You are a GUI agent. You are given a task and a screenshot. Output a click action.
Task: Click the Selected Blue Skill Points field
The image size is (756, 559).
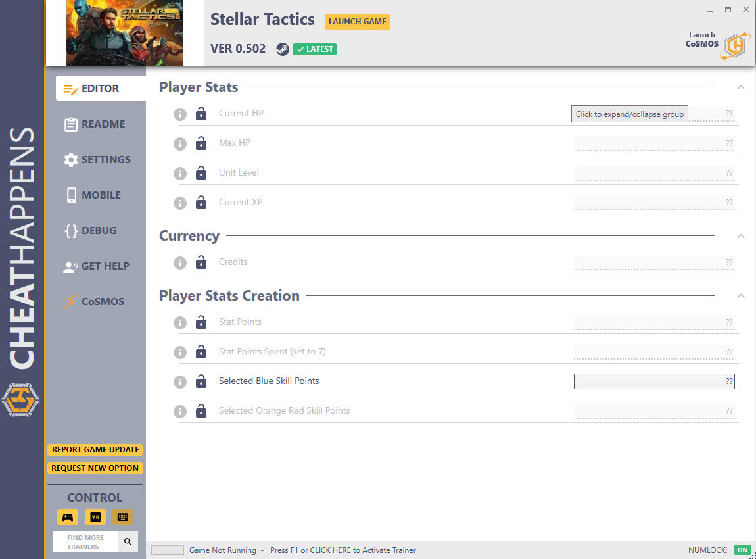[x=654, y=381]
